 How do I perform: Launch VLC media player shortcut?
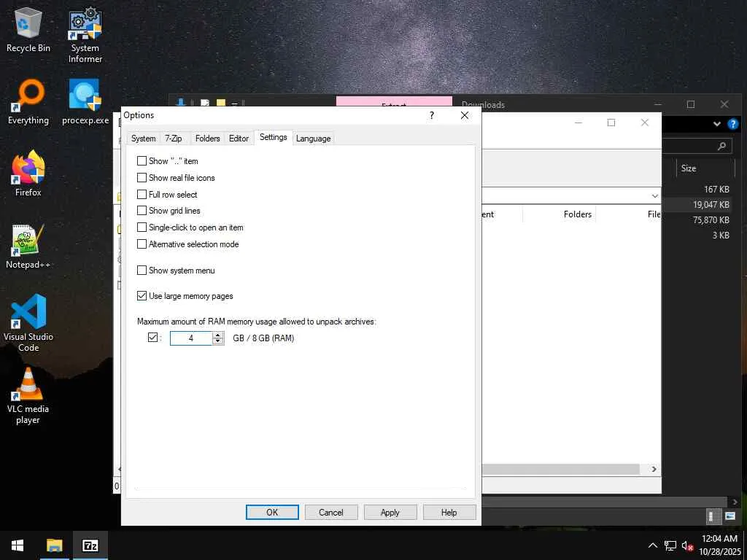(28, 395)
